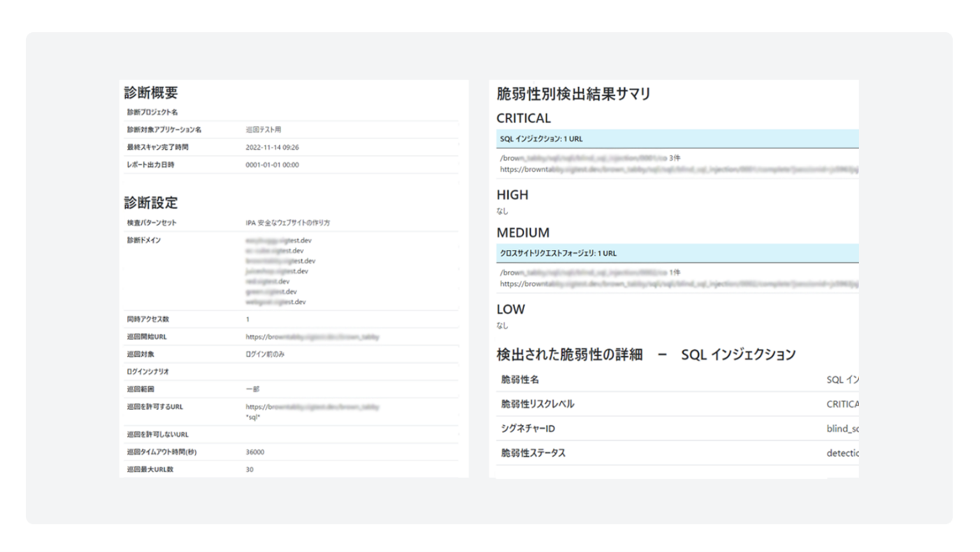Click the 脆弱性リスクレベル CRITICAL value
The height and width of the screenshot is (552, 980).
(x=842, y=404)
